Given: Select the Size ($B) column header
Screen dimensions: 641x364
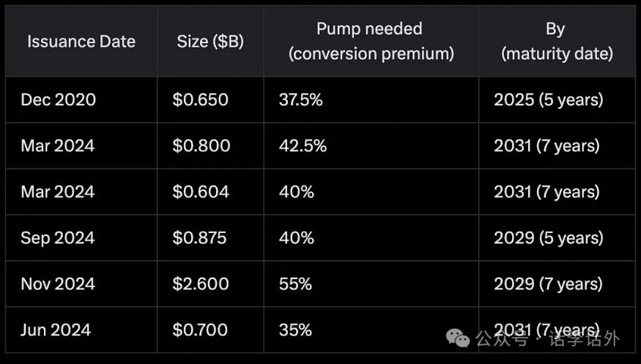Looking at the screenshot, I should pyautogui.click(x=210, y=41).
